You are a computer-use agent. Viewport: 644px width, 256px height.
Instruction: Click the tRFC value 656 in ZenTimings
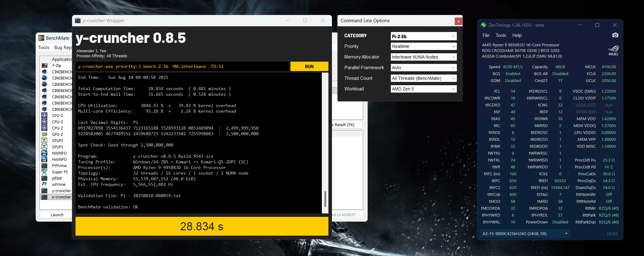pos(513,181)
